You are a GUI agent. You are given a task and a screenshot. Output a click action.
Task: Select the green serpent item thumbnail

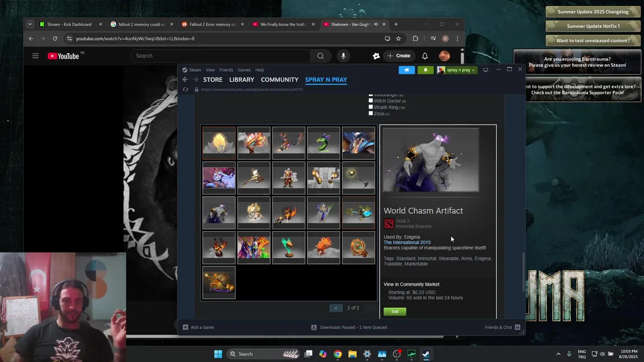click(x=324, y=143)
